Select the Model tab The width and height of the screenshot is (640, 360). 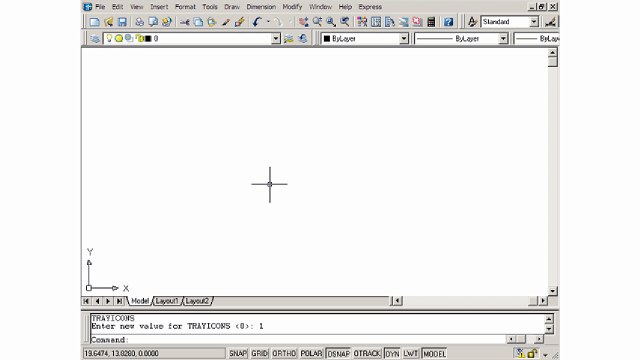tap(140, 301)
